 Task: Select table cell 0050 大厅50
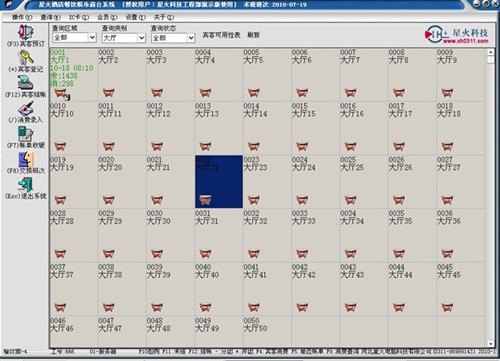pos(267,331)
